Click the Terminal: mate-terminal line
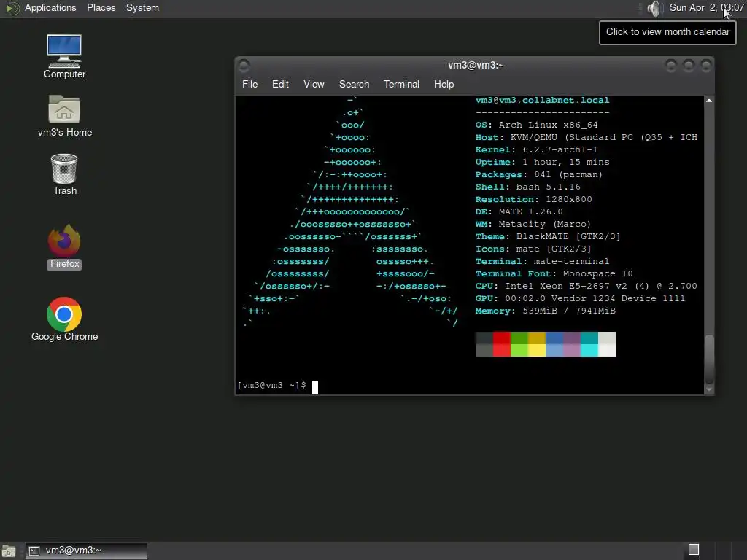The image size is (747, 560). pos(542,261)
